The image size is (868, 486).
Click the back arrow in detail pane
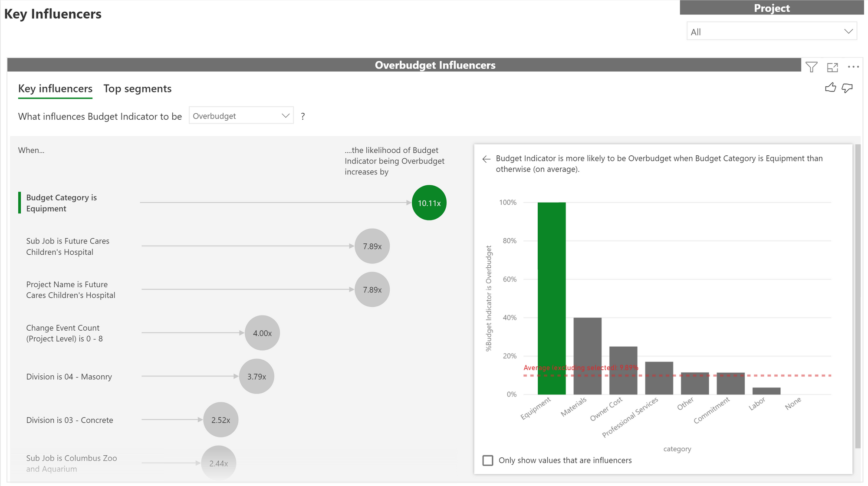[486, 159]
